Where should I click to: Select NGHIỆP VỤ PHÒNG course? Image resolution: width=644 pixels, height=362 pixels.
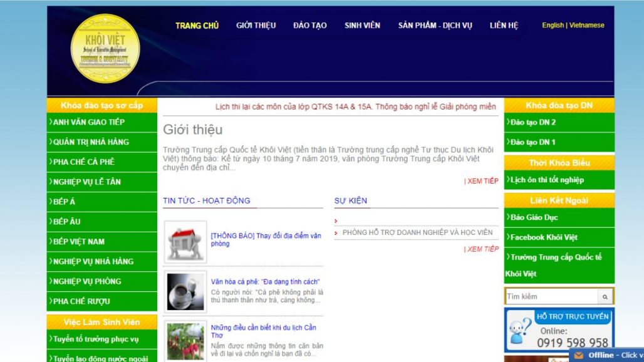click(102, 282)
